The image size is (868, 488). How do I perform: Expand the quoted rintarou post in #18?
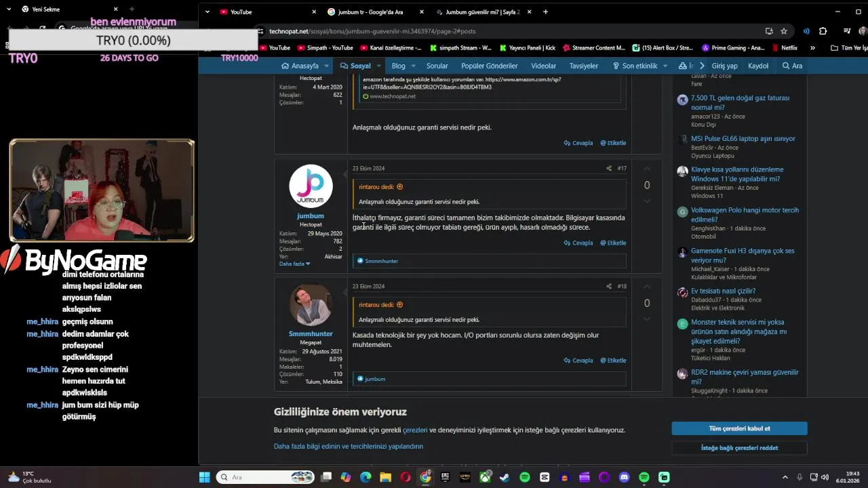coord(399,305)
